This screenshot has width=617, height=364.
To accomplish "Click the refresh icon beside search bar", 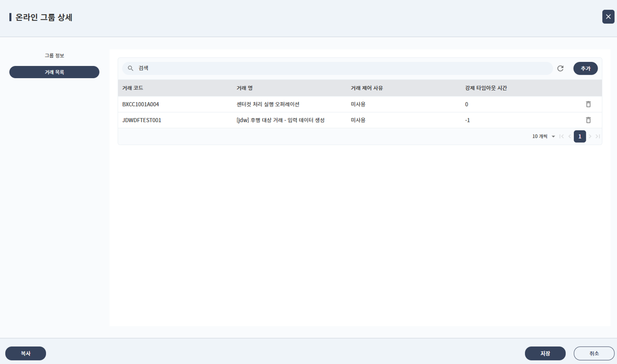I will click(560, 69).
